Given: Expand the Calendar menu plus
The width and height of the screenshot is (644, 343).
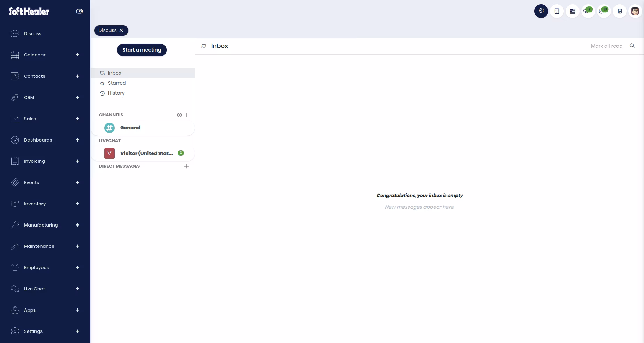Looking at the screenshot, I should click(77, 55).
